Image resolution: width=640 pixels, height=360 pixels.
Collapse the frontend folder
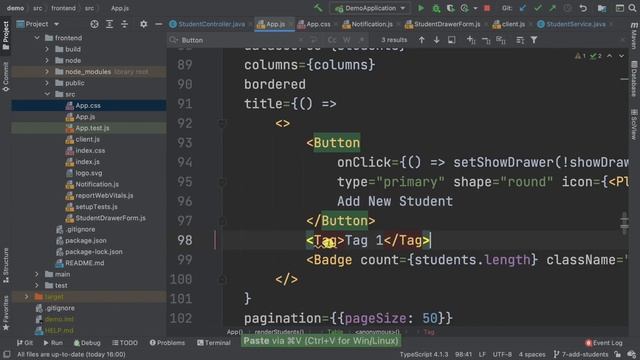(x=37, y=38)
